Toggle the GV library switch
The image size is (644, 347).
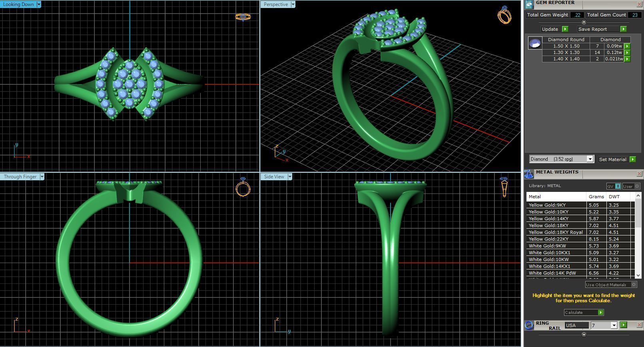tap(614, 186)
